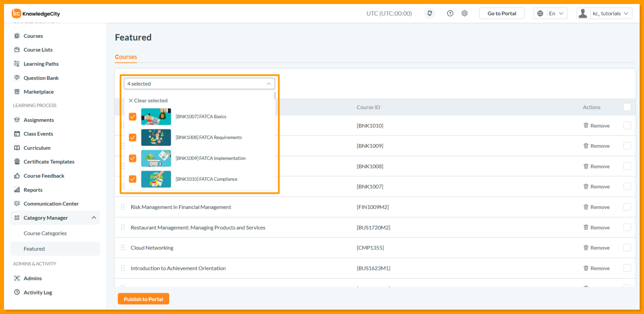The image size is (644, 314).
Task: Click Clear selected in the dropdown
Action: (148, 101)
